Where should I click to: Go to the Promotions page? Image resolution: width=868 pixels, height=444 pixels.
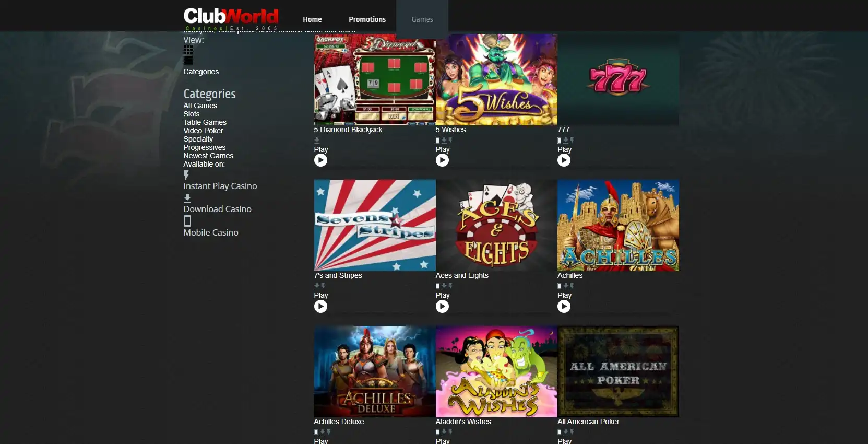click(x=367, y=19)
